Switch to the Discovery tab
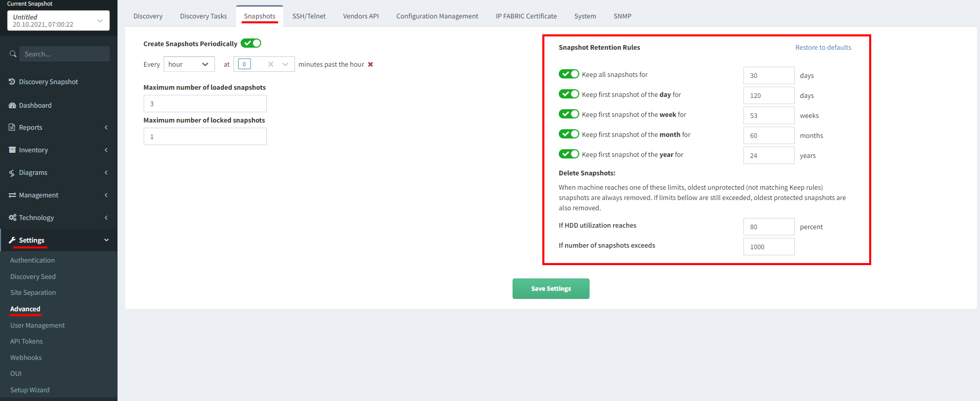Image resolution: width=980 pixels, height=401 pixels. tap(148, 16)
